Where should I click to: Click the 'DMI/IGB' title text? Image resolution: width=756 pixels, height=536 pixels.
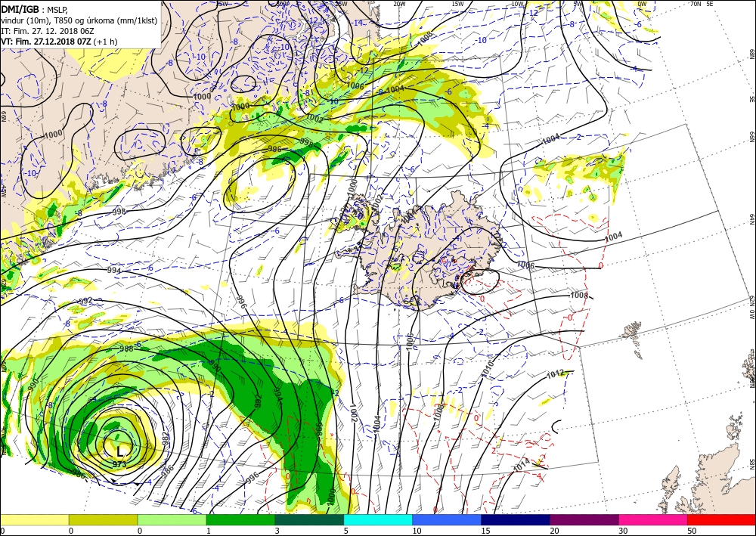click(x=20, y=9)
